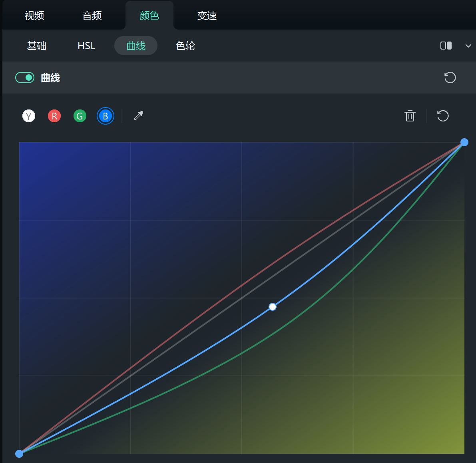The height and width of the screenshot is (463, 476).
Task: Select the eyedropper color picker tool
Action: click(x=139, y=116)
